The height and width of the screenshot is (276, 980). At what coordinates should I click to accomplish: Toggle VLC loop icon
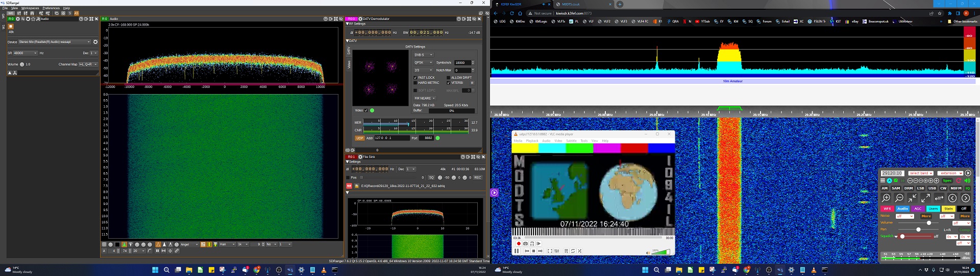[573, 251]
